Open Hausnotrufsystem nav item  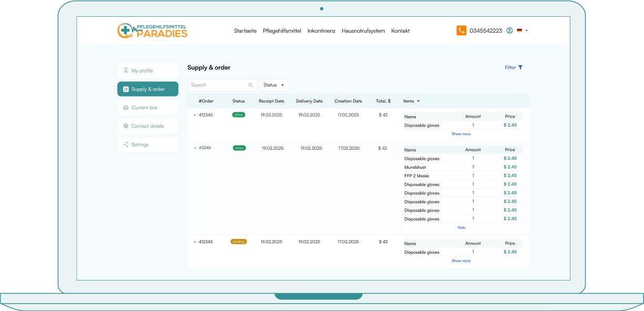(x=363, y=31)
